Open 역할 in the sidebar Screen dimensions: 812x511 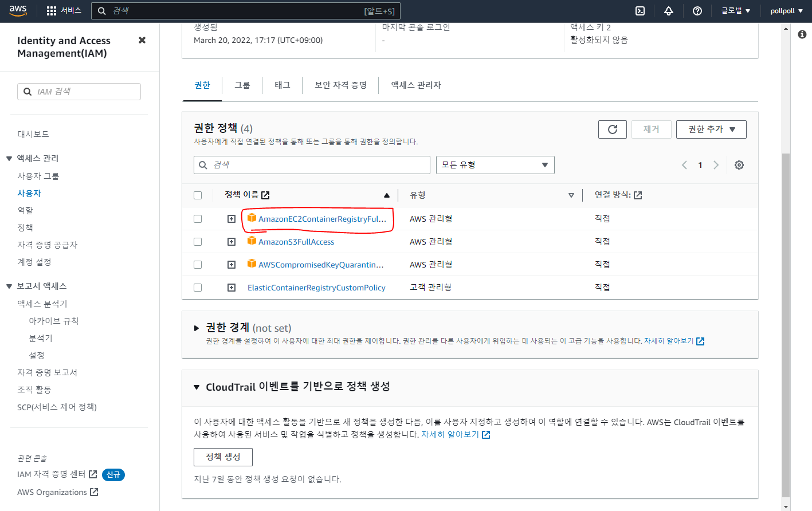25,211
